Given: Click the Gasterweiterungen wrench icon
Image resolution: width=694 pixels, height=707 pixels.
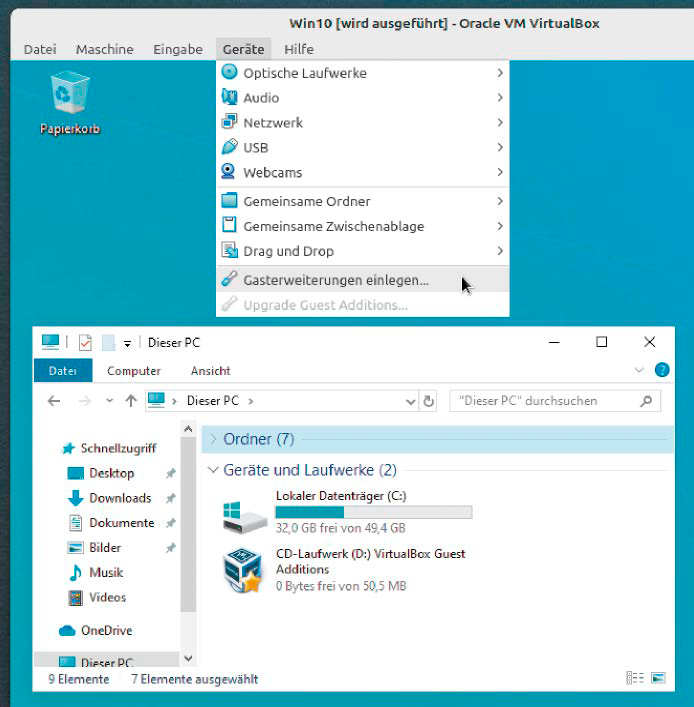Looking at the screenshot, I should coord(230,279).
